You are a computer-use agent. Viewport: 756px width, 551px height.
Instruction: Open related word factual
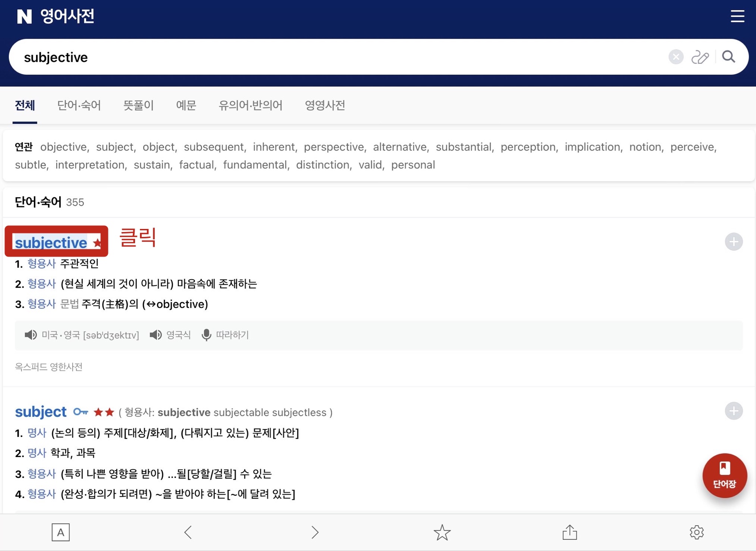tap(197, 165)
